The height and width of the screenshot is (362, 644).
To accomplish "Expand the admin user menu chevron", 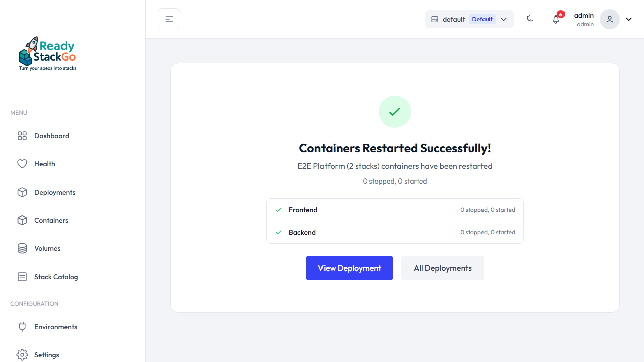I will click(x=629, y=19).
